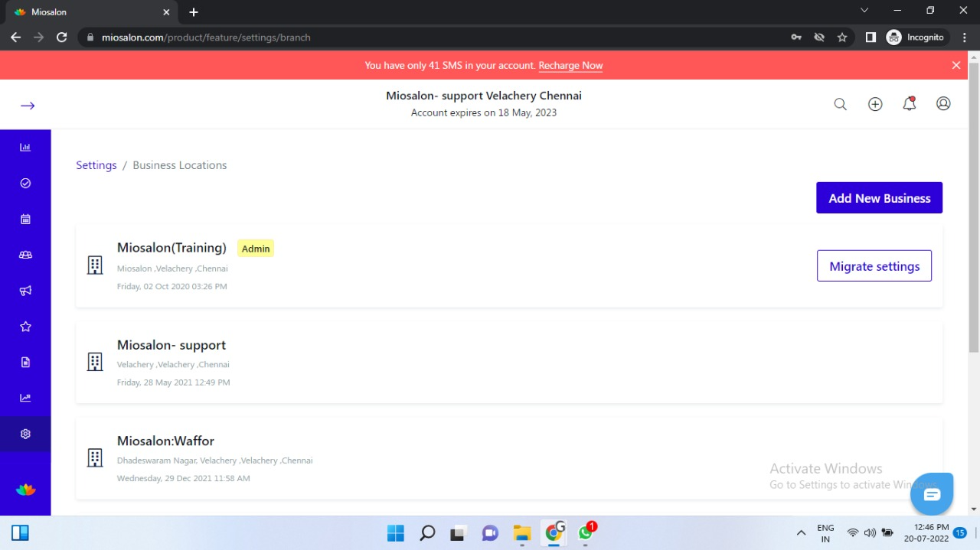
Task: Click building icon of Miosalon(Training)
Action: pos(95,265)
